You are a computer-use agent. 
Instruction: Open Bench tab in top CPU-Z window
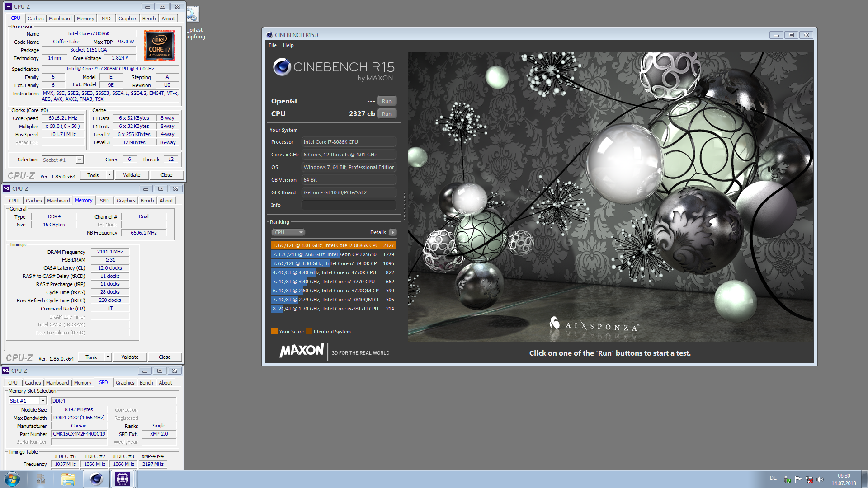[x=149, y=19]
